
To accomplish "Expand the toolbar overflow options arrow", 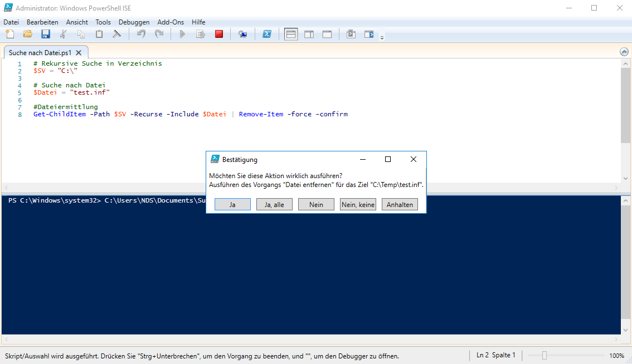I will point(382,37).
